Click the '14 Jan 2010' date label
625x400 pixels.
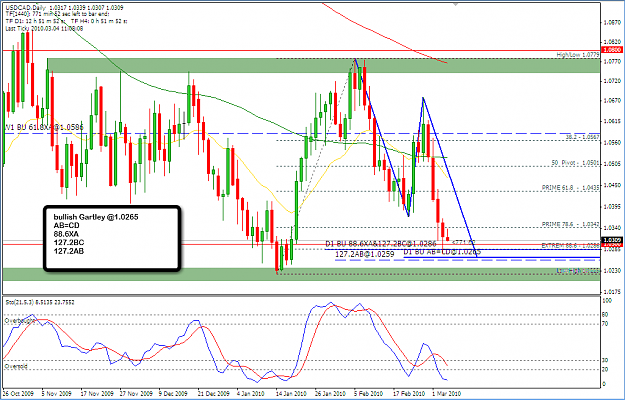(291, 393)
